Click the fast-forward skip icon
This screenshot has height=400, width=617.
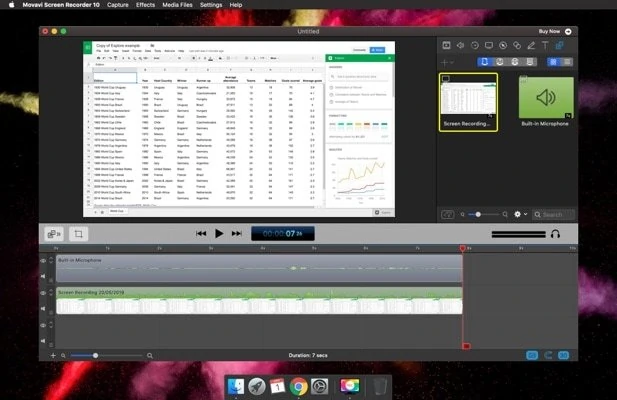pos(237,233)
